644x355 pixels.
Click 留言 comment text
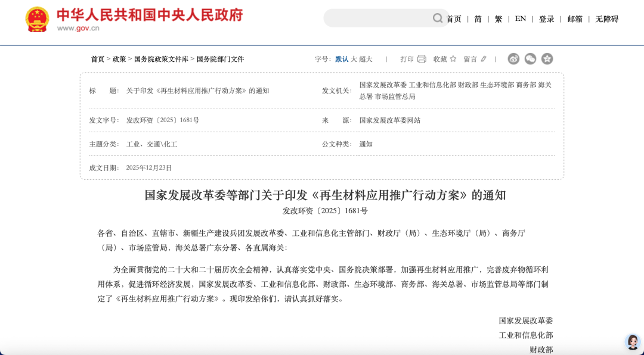[470, 59]
